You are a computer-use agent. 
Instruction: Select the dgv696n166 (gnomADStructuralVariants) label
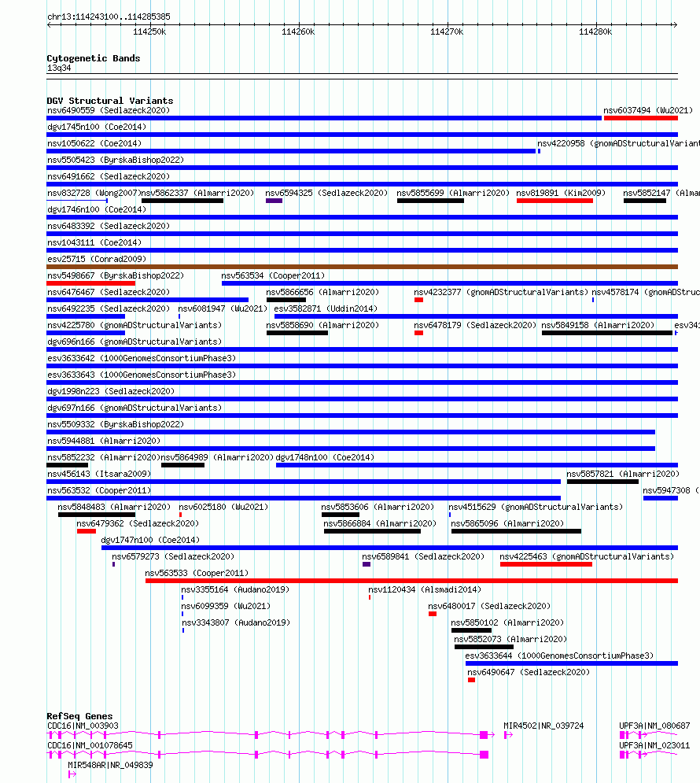(x=134, y=342)
